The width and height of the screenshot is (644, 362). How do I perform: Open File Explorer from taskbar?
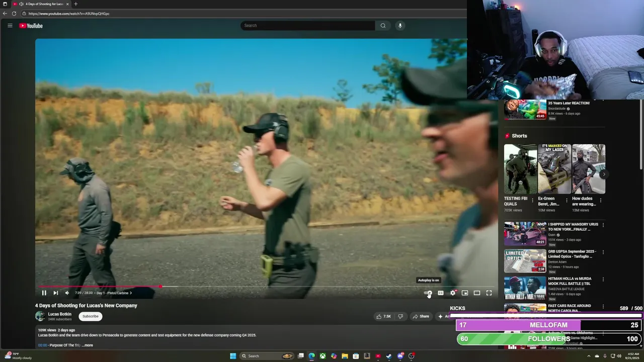tap(345, 356)
